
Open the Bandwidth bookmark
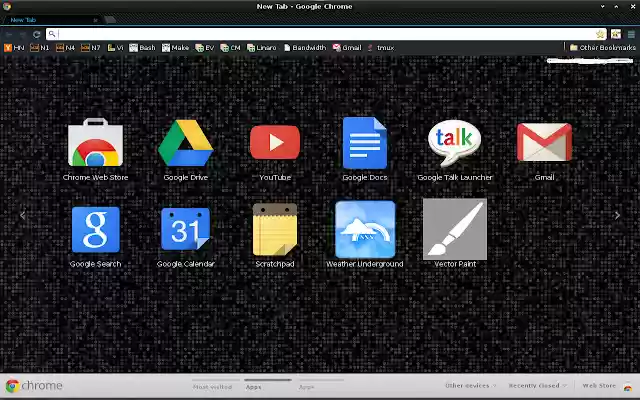click(305, 48)
